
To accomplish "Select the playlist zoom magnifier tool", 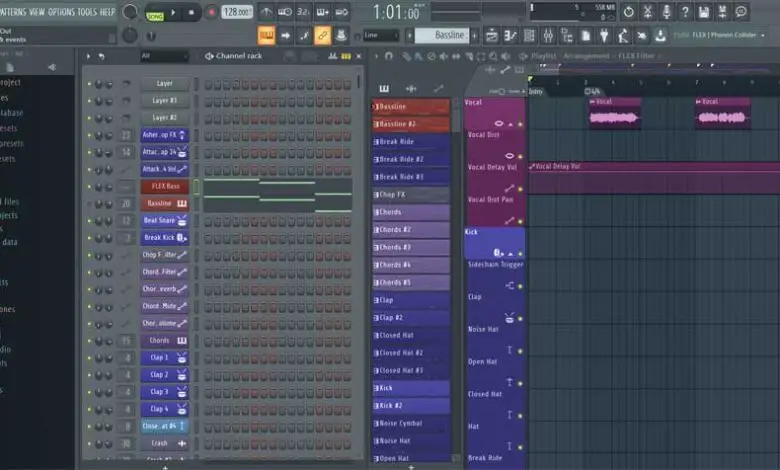I will (x=493, y=56).
